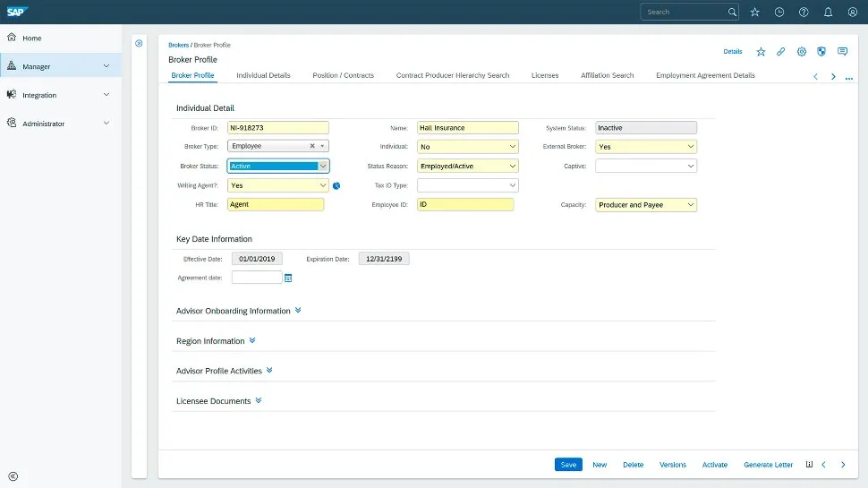Open the Position / Contracts tab

[x=343, y=75]
